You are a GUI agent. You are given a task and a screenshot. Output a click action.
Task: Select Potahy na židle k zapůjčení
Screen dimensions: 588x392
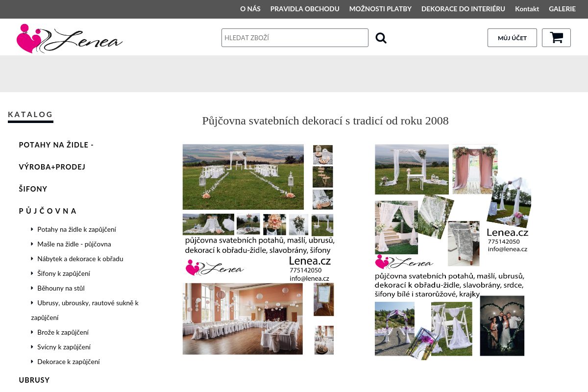[x=76, y=229]
